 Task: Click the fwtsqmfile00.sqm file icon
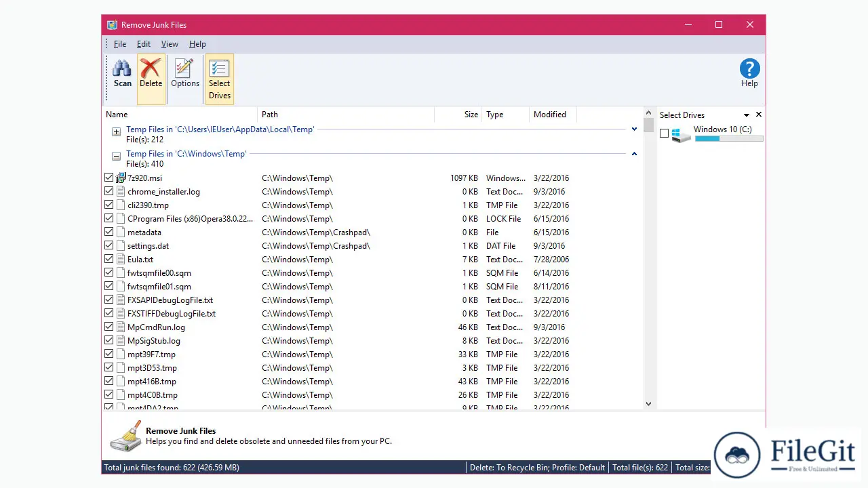[121, 272]
